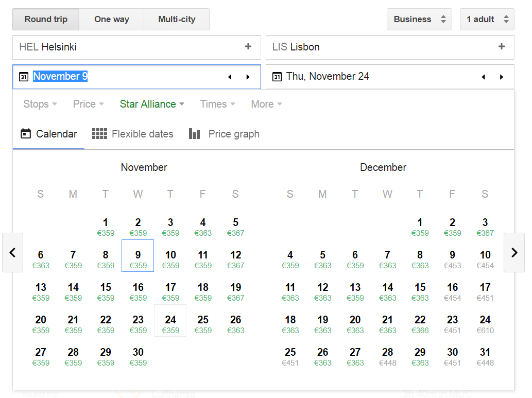Move return date back with left arrow

point(484,77)
